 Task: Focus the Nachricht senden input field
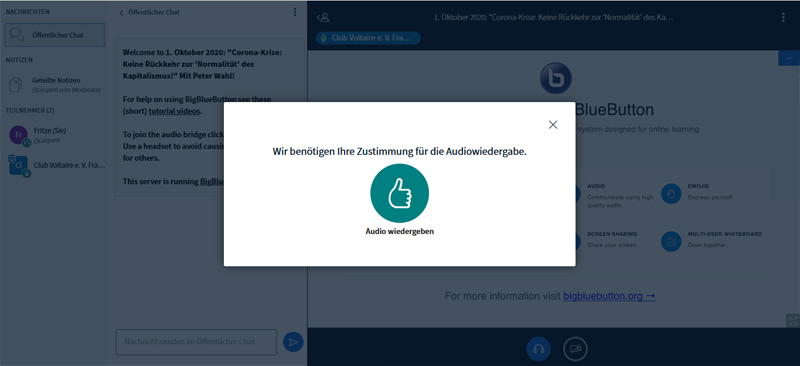coord(196,342)
